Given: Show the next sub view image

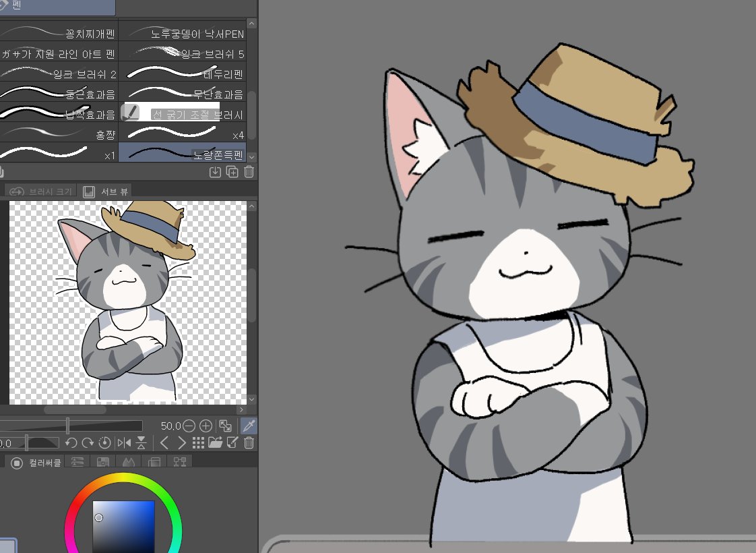Looking at the screenshot, I should tap(181, 442).
